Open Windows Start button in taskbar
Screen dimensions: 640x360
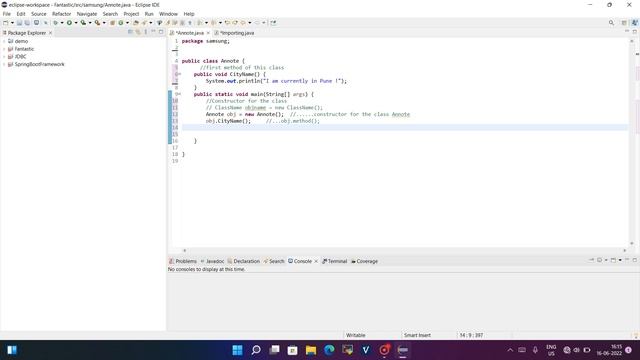click(237, 350)
